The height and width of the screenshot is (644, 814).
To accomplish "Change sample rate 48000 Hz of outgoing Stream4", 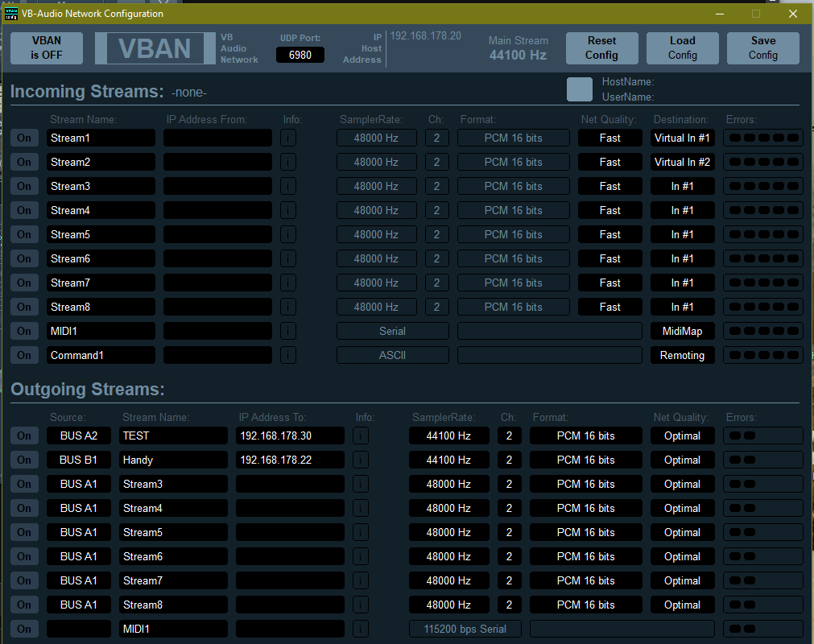I will pyautogui.click(x=449, y=508).
